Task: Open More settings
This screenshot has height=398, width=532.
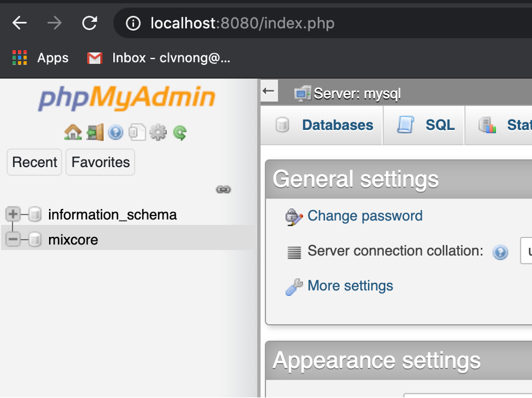Action: coord(350,286)
